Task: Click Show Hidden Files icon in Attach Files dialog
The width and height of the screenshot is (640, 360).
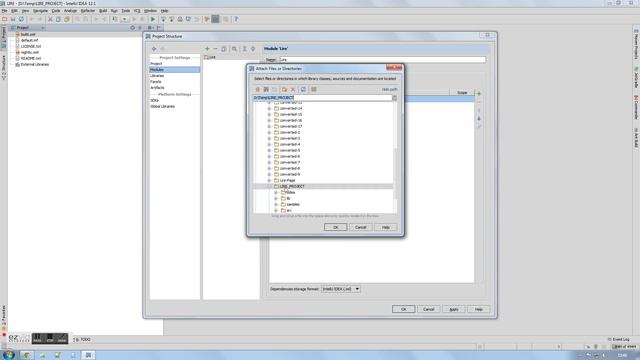Action: (313, 89)
